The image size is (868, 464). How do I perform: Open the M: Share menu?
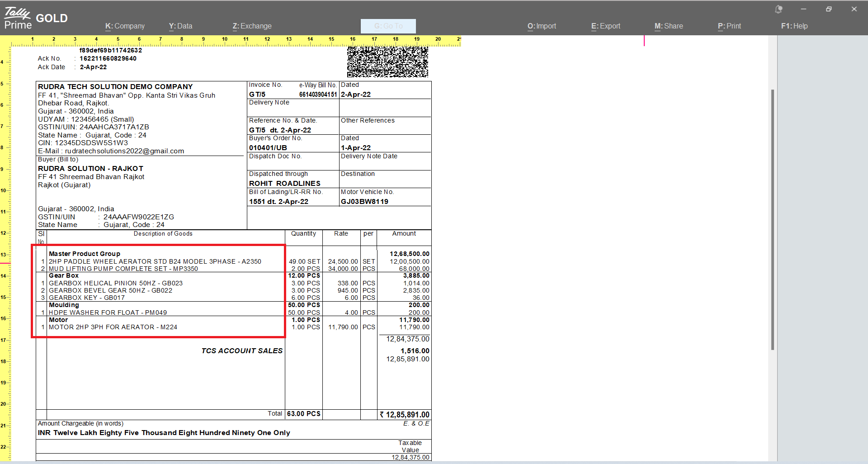point(669,26)
